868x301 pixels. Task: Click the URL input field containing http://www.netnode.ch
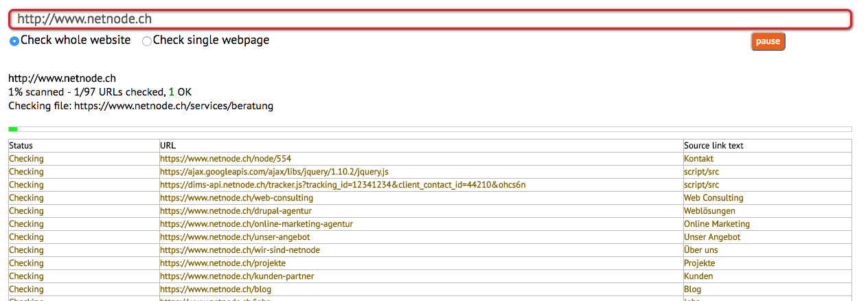(x=429, y=19)
